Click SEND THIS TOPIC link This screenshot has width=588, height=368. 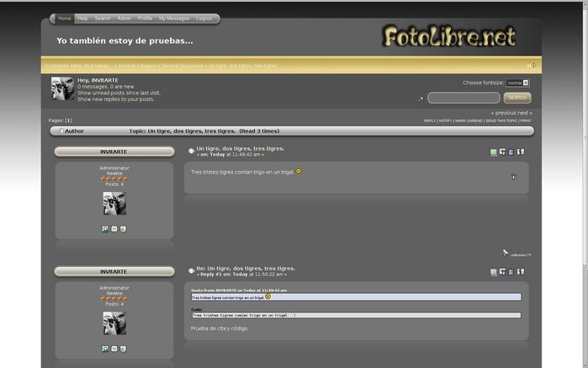pyautogui.click(x=501, y=121)
